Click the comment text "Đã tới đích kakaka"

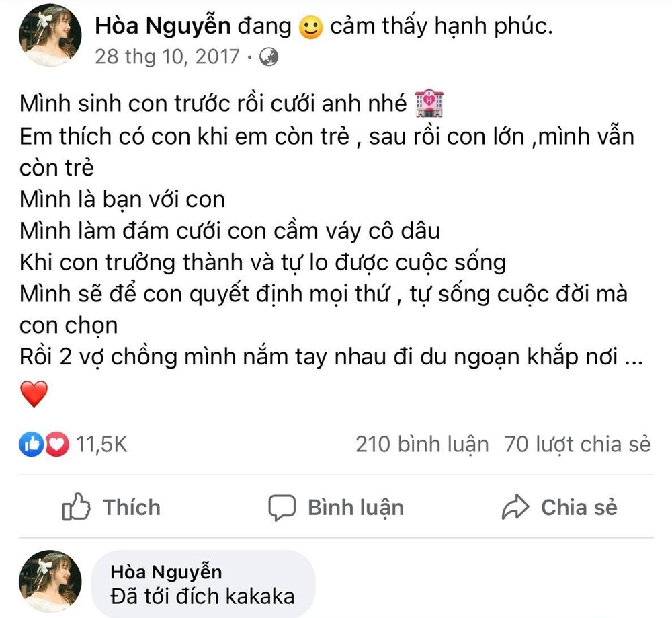[202, 596]
